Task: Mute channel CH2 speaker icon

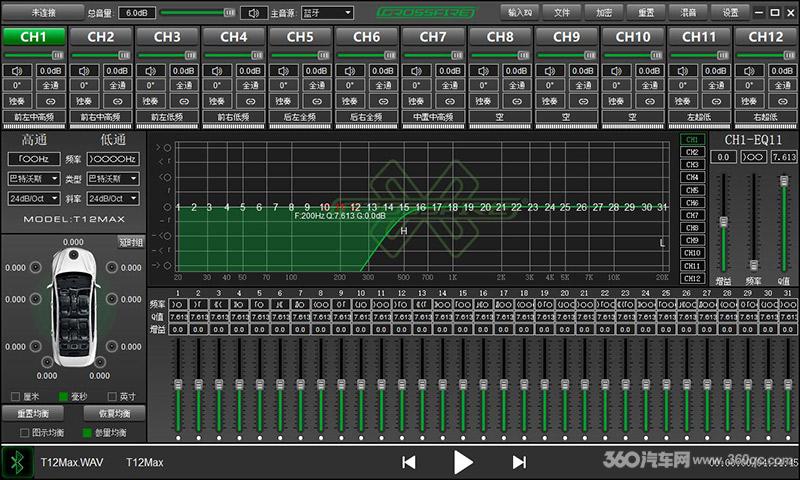Action: coord(84,71)
